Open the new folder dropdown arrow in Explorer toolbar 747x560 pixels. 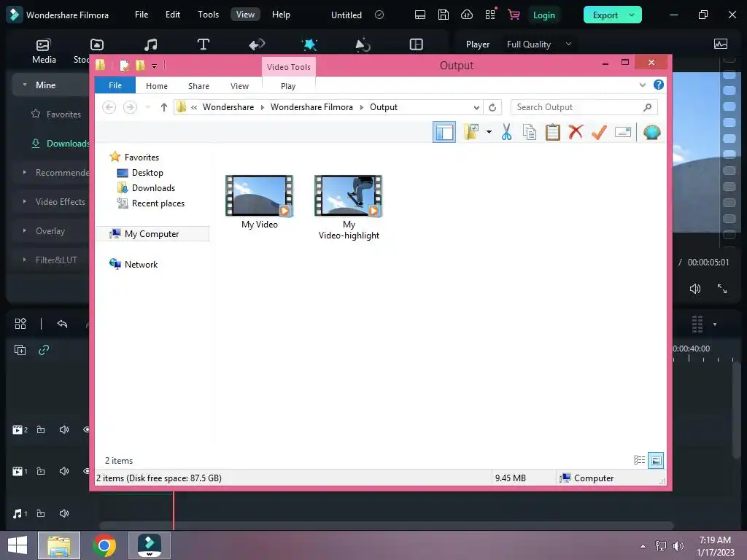tap(489, 132)
